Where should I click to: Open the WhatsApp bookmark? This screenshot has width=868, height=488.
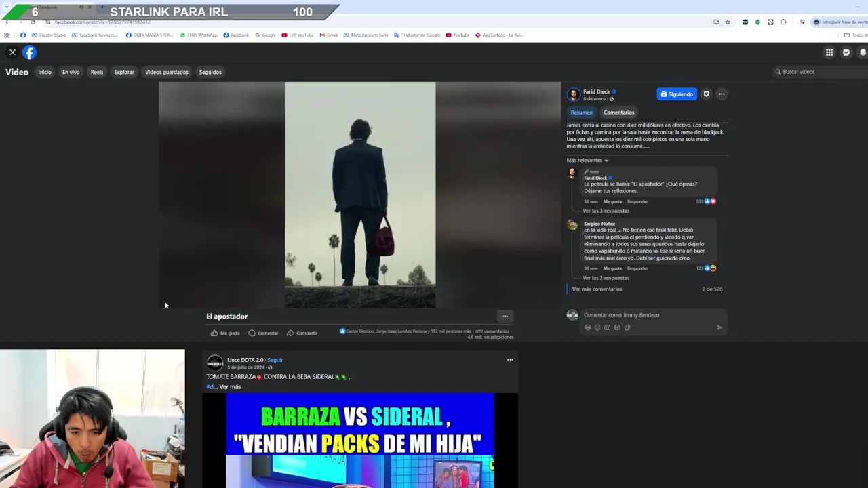[199, 35]
